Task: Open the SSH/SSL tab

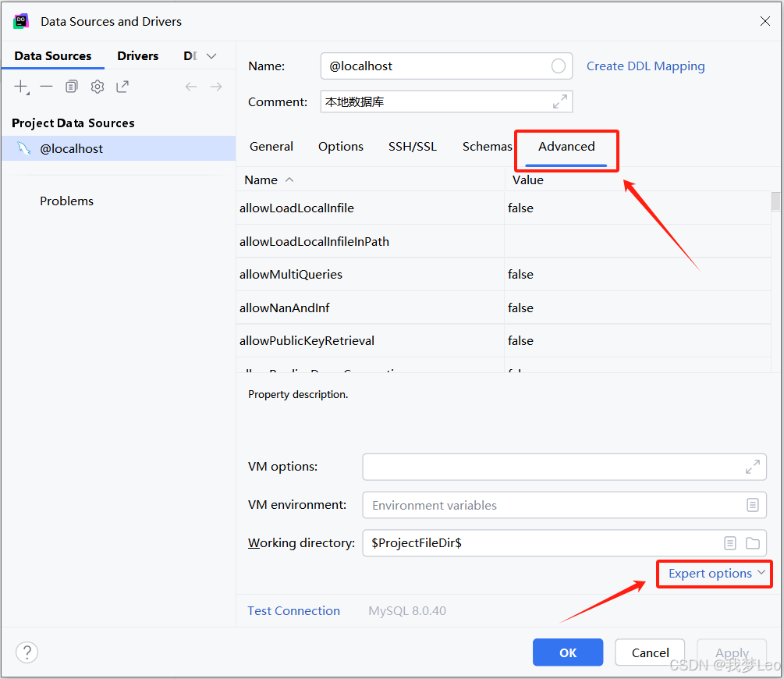Action: click(x=413, y=146)
